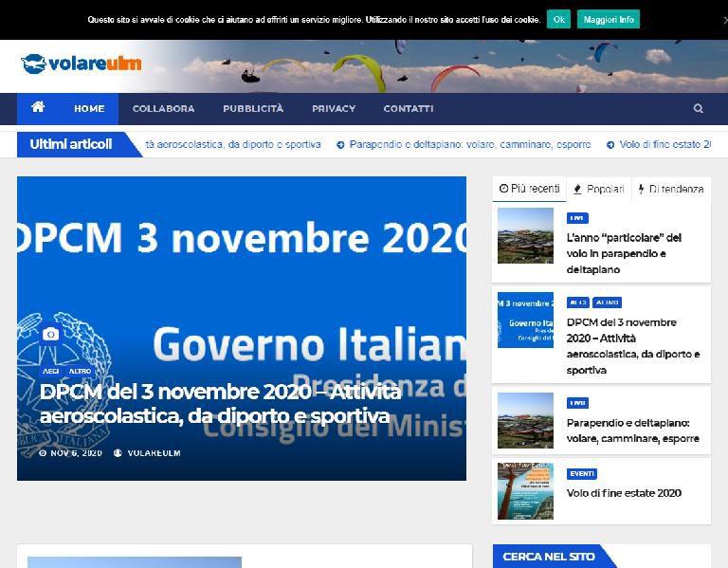Open ticker link Volo di fine estate

click(x=664, y=144)
